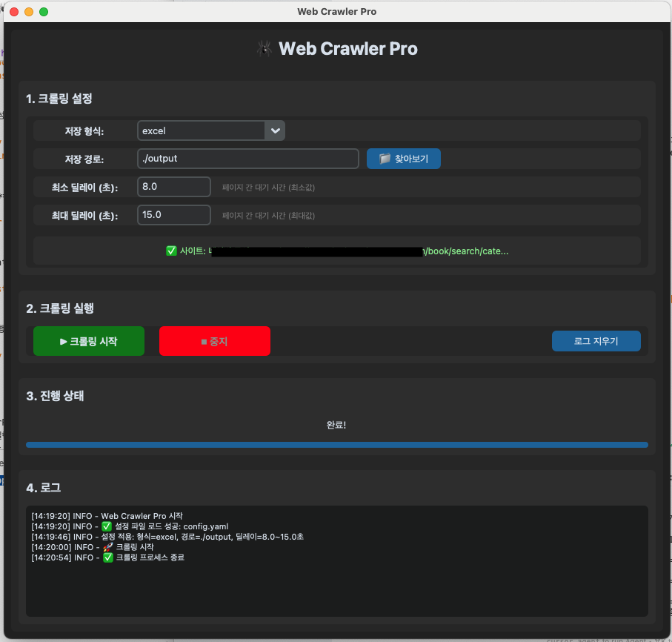Expand the 저장 형식 dropdown arrow
This screenshot has height=642, width=672.
(275, 131)
